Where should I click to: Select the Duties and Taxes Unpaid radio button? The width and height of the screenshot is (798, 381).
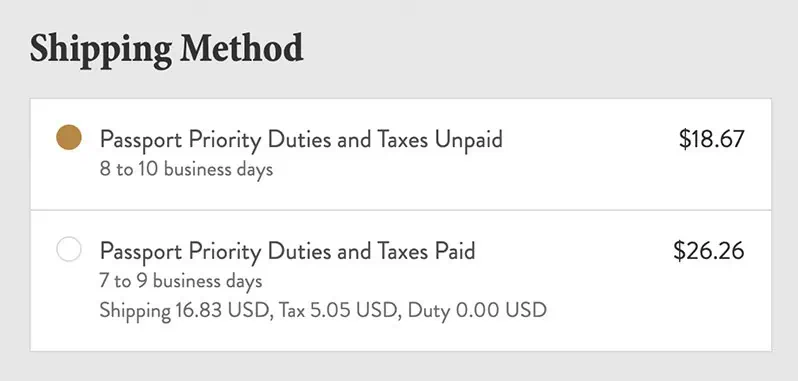point(69,137)
